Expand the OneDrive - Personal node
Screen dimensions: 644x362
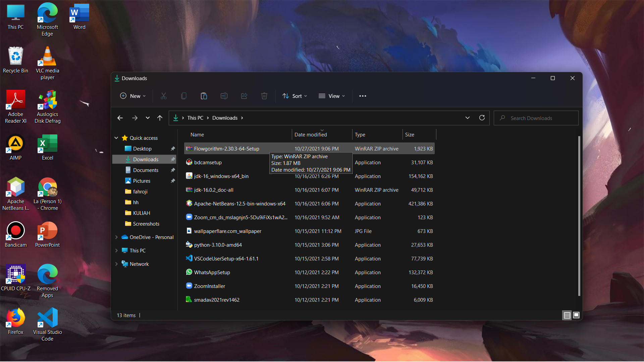pos(116,237)
